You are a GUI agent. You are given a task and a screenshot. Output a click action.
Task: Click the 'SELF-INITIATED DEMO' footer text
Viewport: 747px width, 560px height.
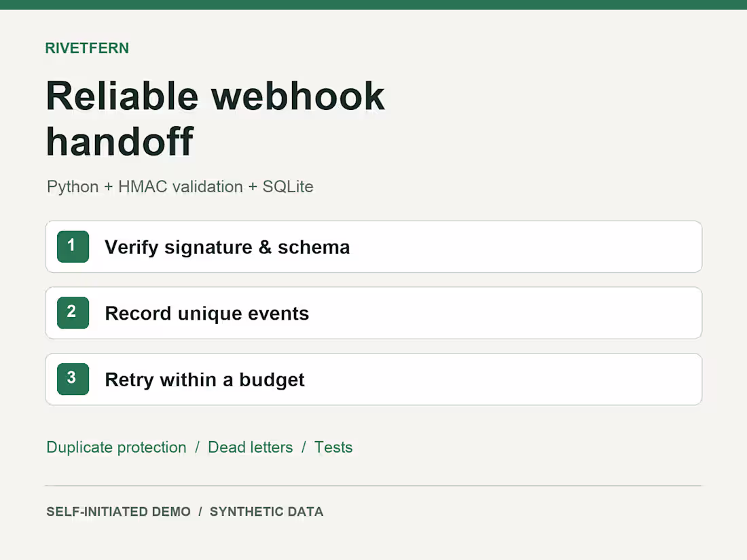click(118, 511)
